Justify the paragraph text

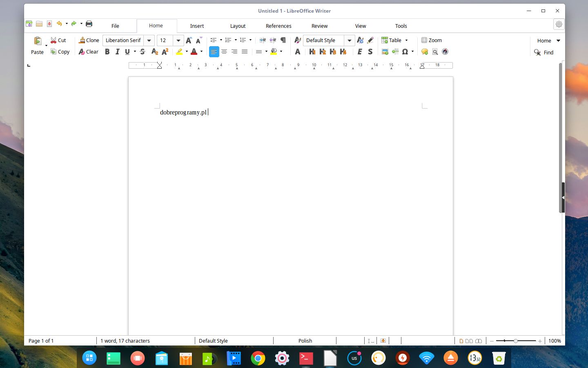[245, 52]
